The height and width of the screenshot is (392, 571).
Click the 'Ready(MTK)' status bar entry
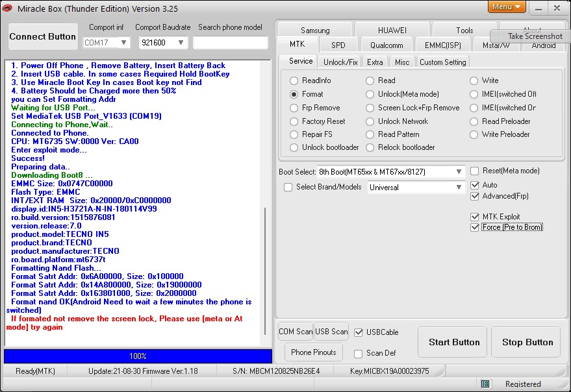[x=35, y=371]
